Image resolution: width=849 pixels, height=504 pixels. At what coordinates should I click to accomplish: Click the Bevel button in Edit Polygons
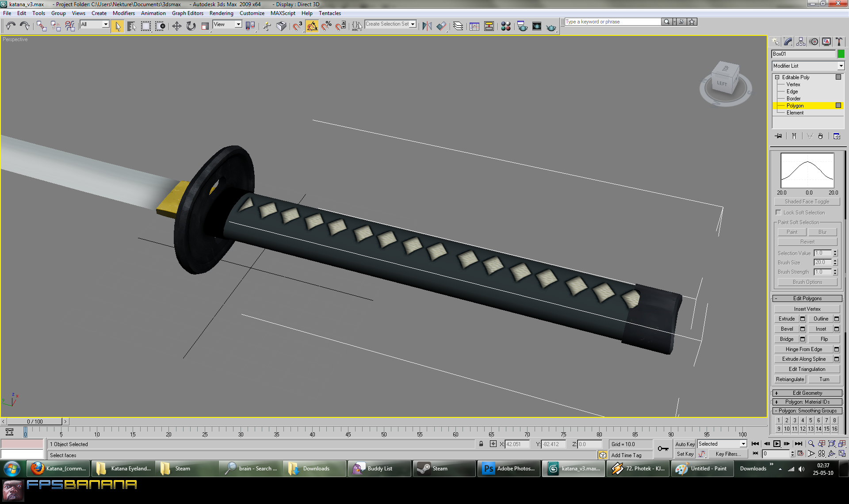pyautogui.click(x=787, y=328)
